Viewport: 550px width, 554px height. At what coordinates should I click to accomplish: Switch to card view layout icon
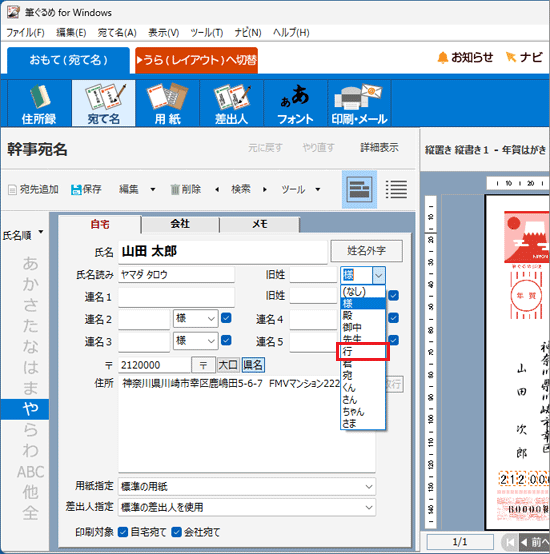360,189
